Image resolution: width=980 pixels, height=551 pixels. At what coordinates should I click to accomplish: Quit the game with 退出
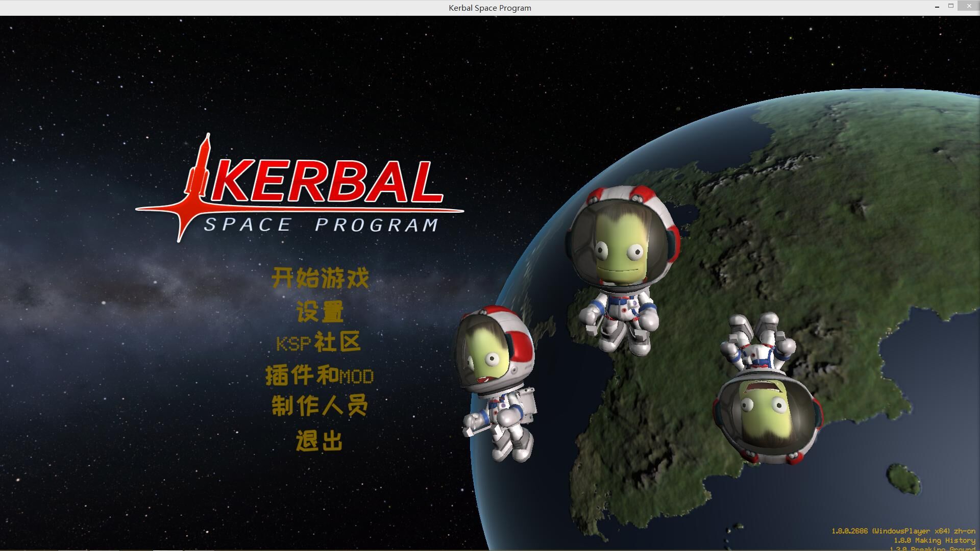click(x=319, y=441)
